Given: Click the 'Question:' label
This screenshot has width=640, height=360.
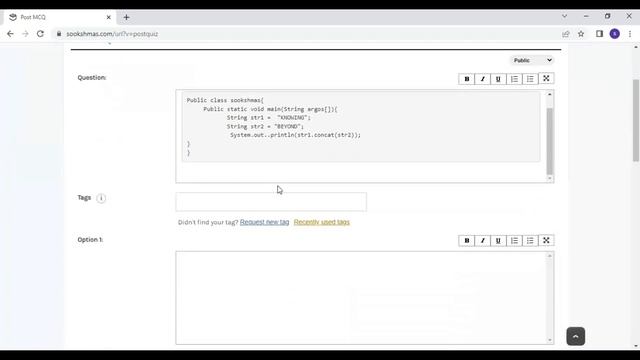Looking at the screenshot, I should click(92, 78).
